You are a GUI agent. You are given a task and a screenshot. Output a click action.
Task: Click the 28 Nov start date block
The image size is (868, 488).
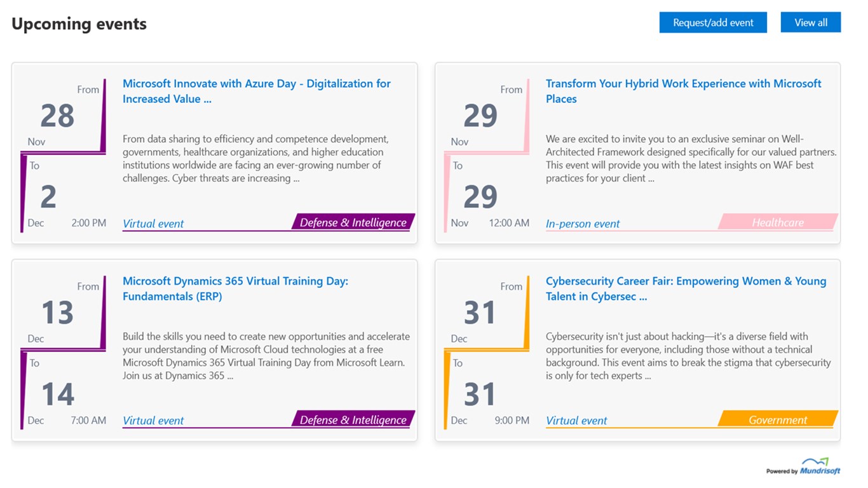[x=58, y=116]
